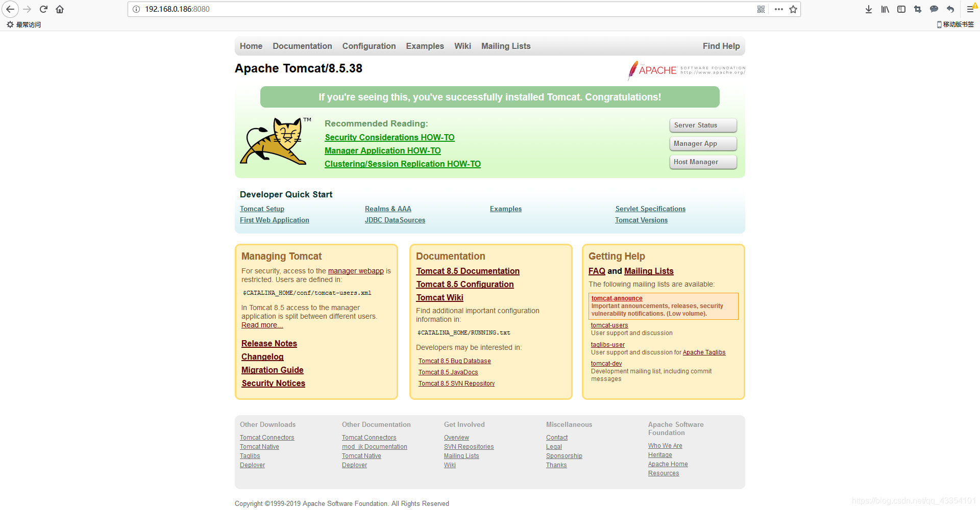Open the Who We Are footer link
The width and height of the screenshot is (980, 510).
click(x=665, y=446)
